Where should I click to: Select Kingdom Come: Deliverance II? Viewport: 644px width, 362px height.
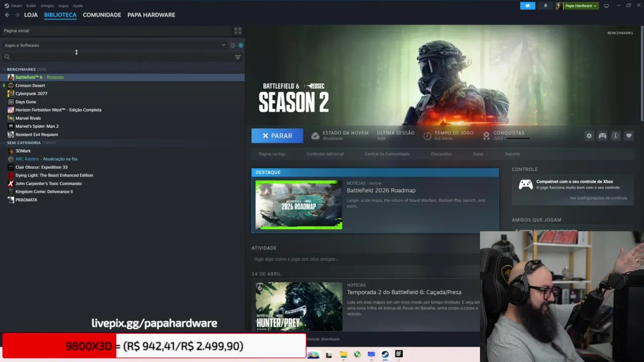[122, 192]
